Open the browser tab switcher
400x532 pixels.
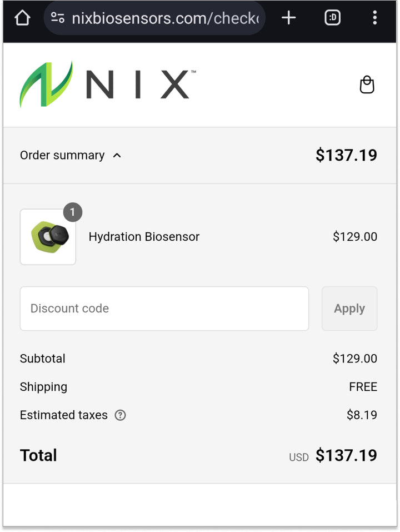(332, 17)
